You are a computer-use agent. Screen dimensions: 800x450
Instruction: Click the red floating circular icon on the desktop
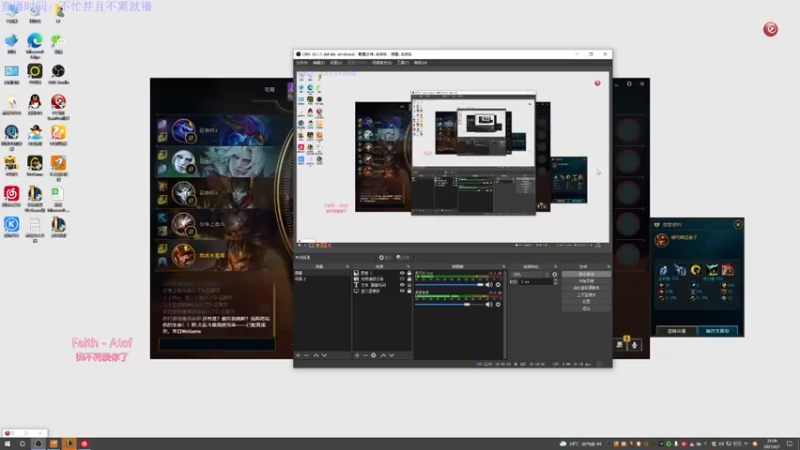[x=770, y=29]
